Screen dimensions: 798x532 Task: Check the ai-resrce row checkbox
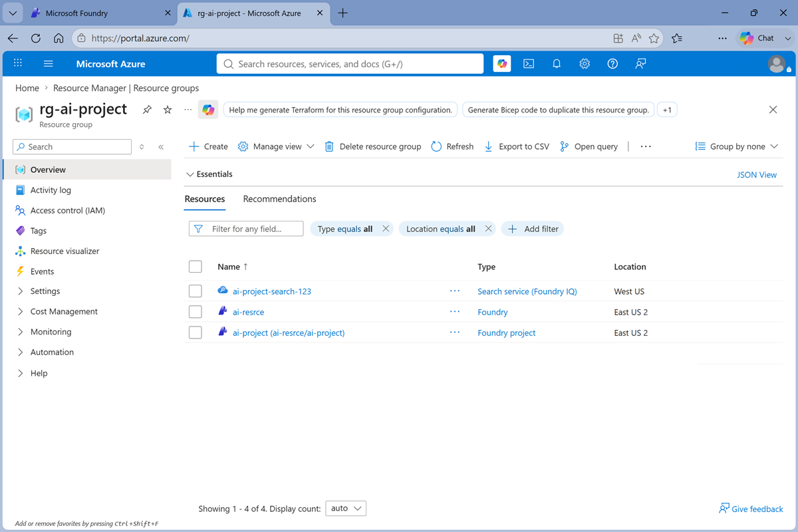coord(196,312)
